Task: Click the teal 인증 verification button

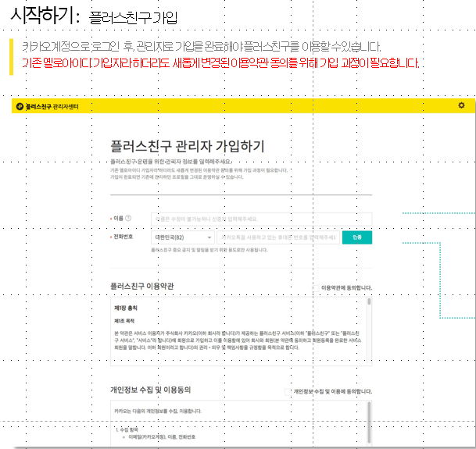Action: (357, 237)
